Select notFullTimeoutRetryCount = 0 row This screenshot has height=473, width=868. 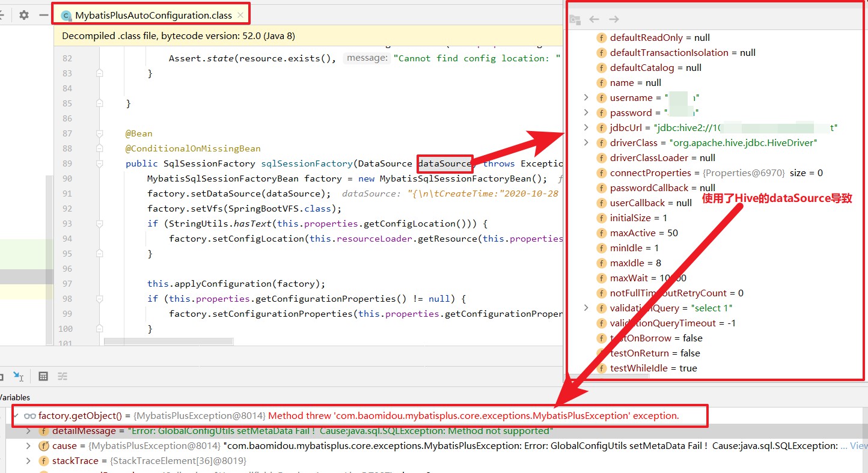pyautogui.click(x=670, y=293)
